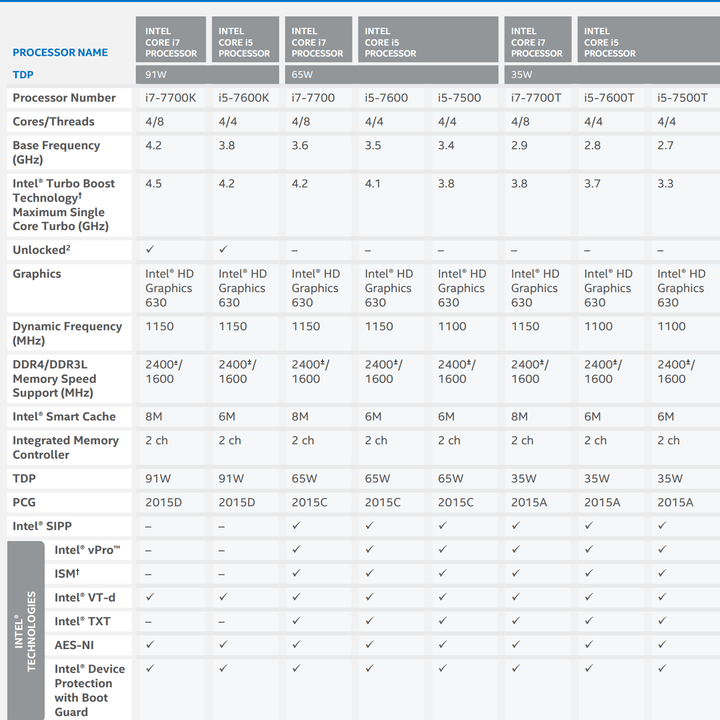The width and height of the screenshot is (720, 720).
Task: Click the AES-NI checkmark for i5-7500T
Action: (x=662, y=645)
